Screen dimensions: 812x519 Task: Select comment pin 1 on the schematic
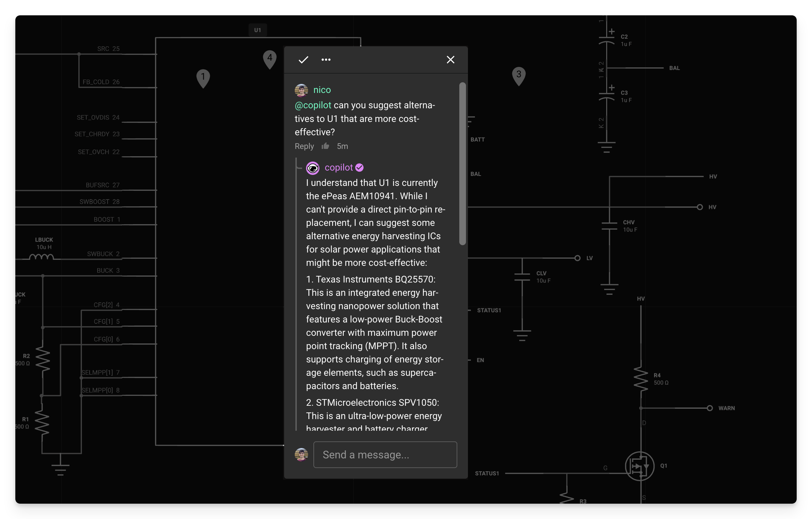click(x=203, y=77)
